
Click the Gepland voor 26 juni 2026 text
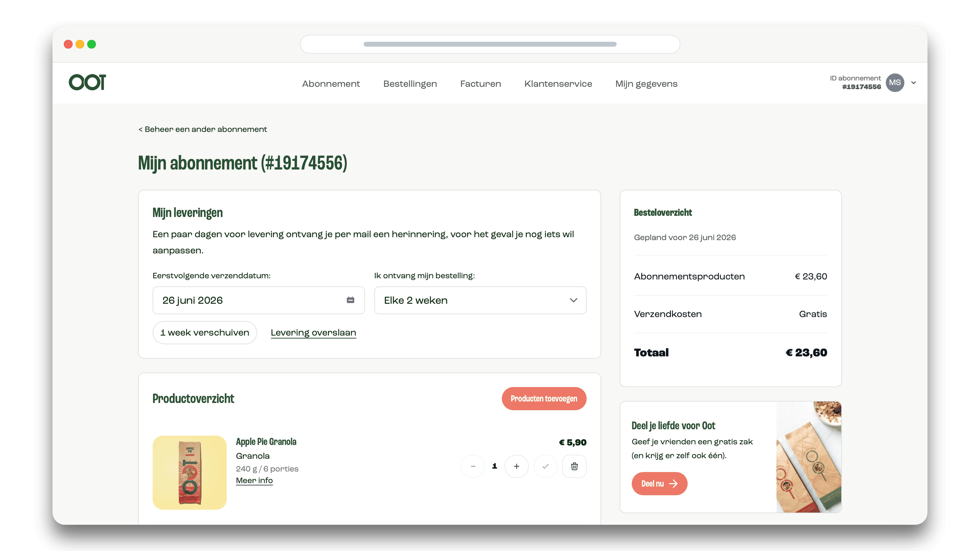click(x=685, y=237)
